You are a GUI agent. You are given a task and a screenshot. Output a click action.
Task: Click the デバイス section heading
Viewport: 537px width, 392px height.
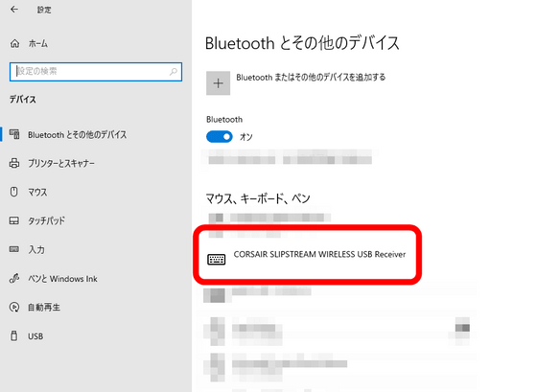[x=23, y=100]
